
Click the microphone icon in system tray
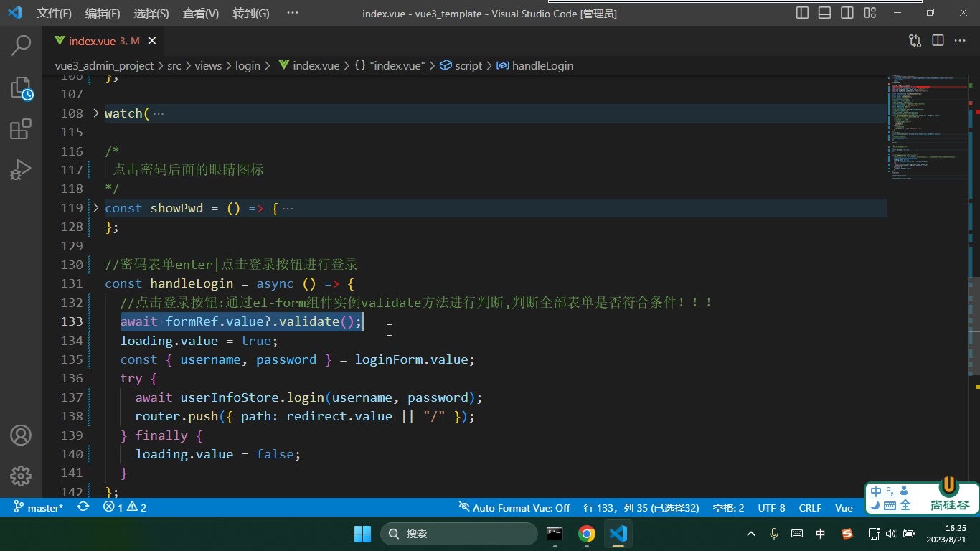[x=774, y=534]
